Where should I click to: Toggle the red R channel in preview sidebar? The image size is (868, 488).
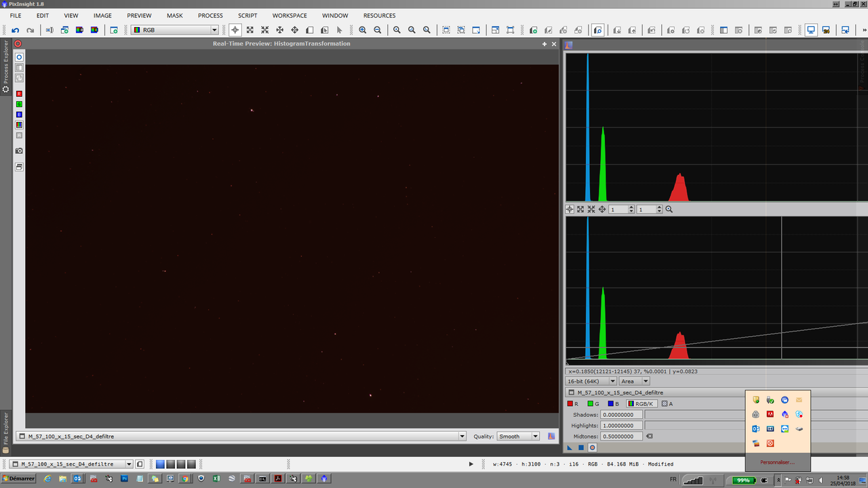[19, 94]
